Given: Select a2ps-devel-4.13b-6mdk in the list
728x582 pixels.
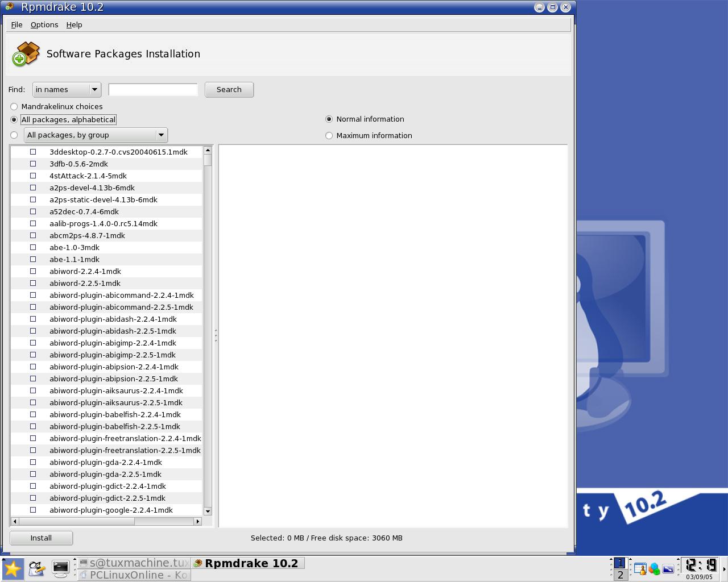Looking at the screenshot, I should pyautogui.click(x=92, y=188).
